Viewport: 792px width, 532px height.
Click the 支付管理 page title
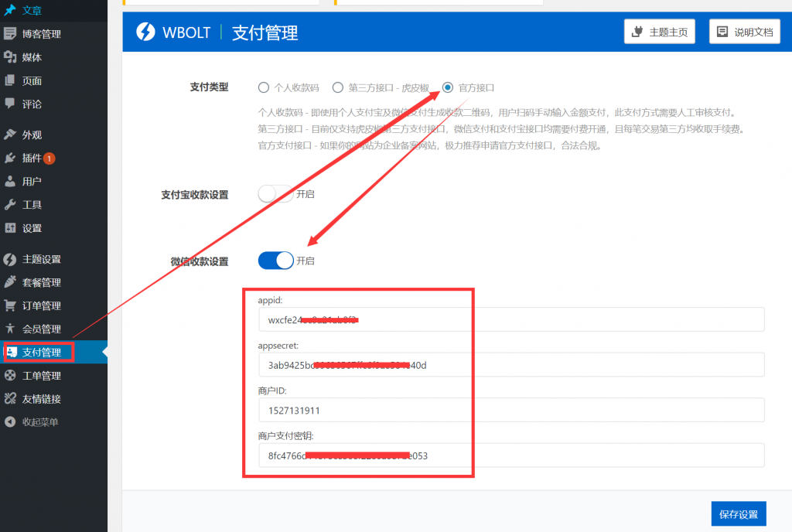pos(265,32)
